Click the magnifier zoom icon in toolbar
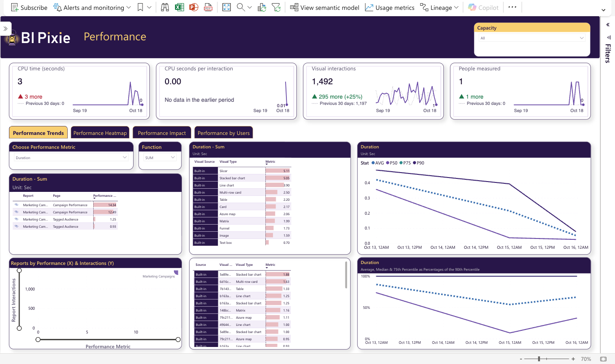This screenshot has width=615, height=364. [241, 8]
